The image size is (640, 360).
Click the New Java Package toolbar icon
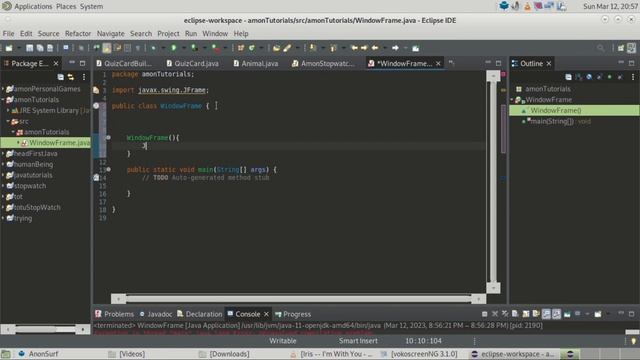pos(241,48)
